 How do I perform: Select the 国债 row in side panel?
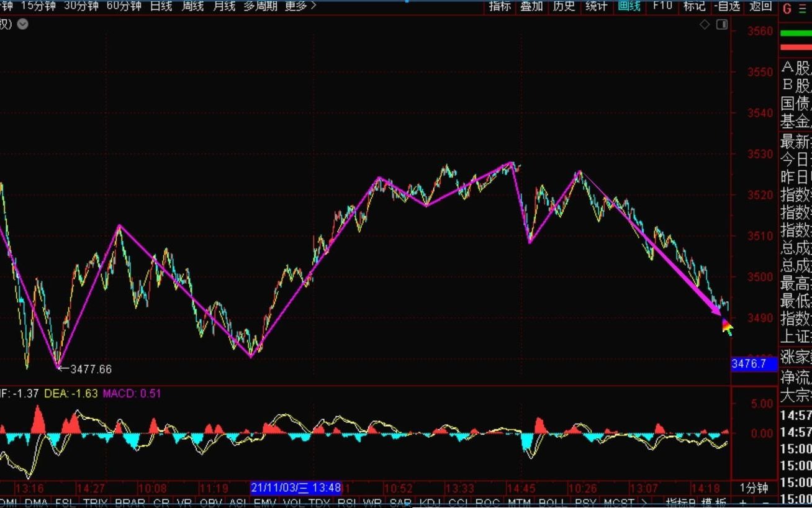tap(796, 103)
